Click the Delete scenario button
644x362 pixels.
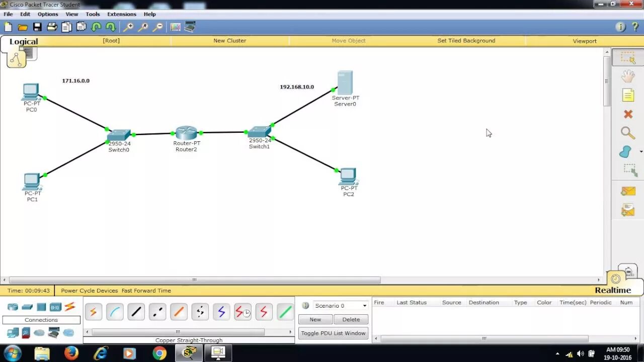click(351, 319)
